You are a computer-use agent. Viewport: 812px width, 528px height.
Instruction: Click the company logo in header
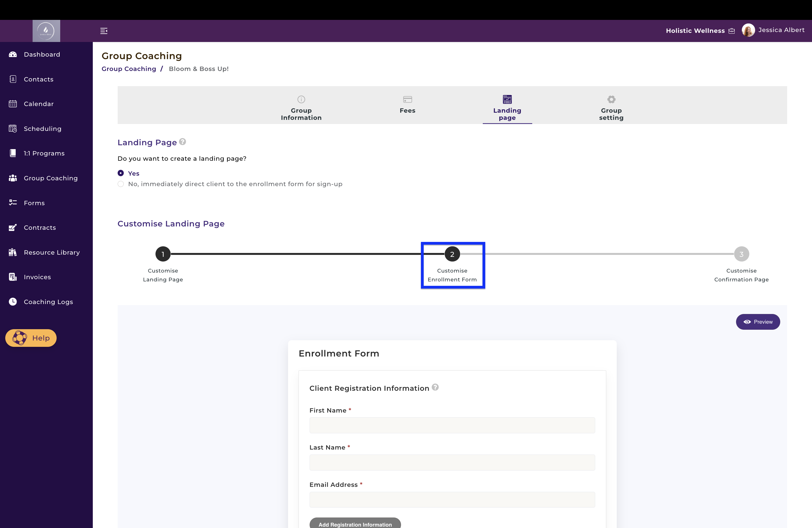(x=46, y=31)
